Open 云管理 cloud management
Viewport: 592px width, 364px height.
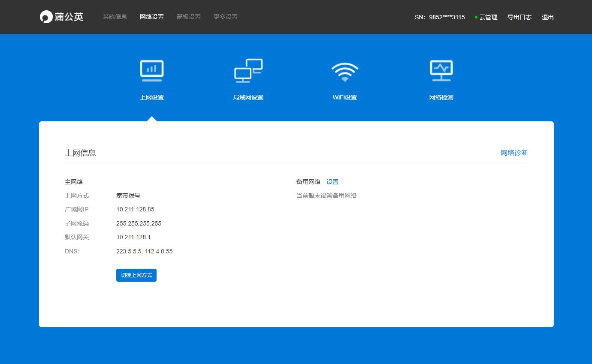click(488, 17)
